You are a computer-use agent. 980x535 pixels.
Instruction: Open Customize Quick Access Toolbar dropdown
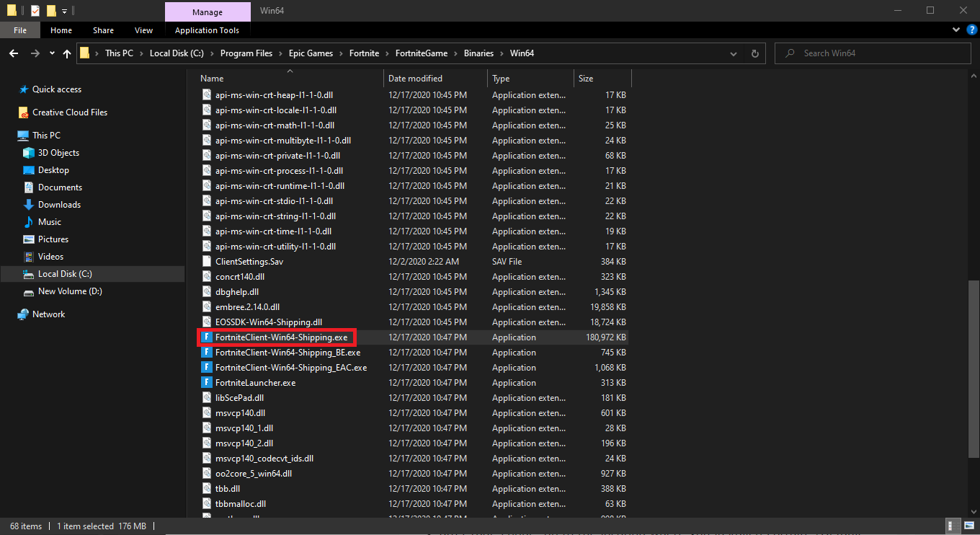click(x=65, y=11)
